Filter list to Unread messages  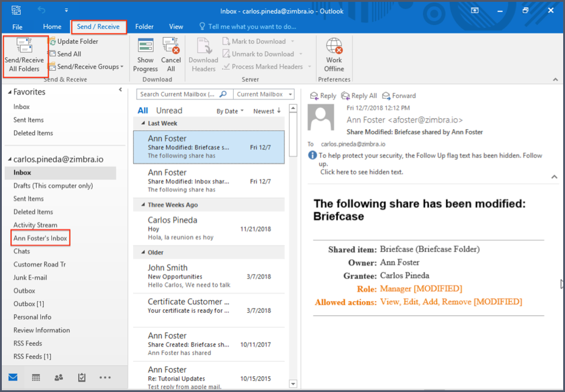[x=169, y=110]
